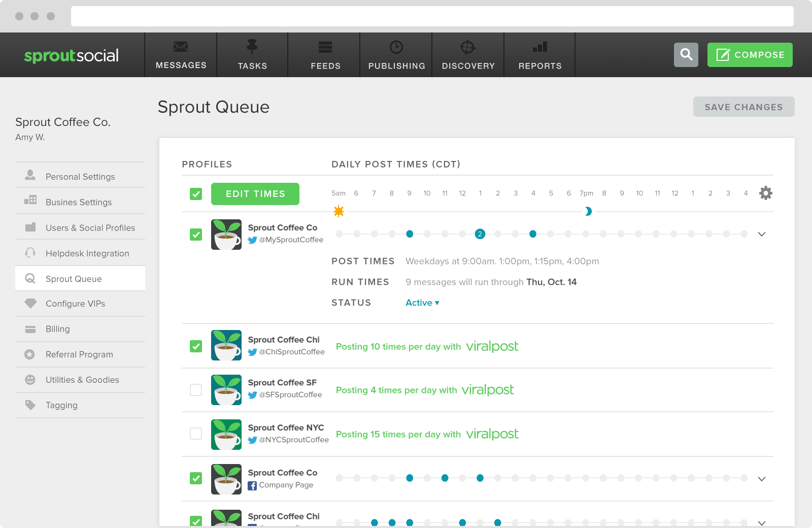Click the Tagging tag icon
This screenshot has width=812, height=528.
[x=30, y=405]
